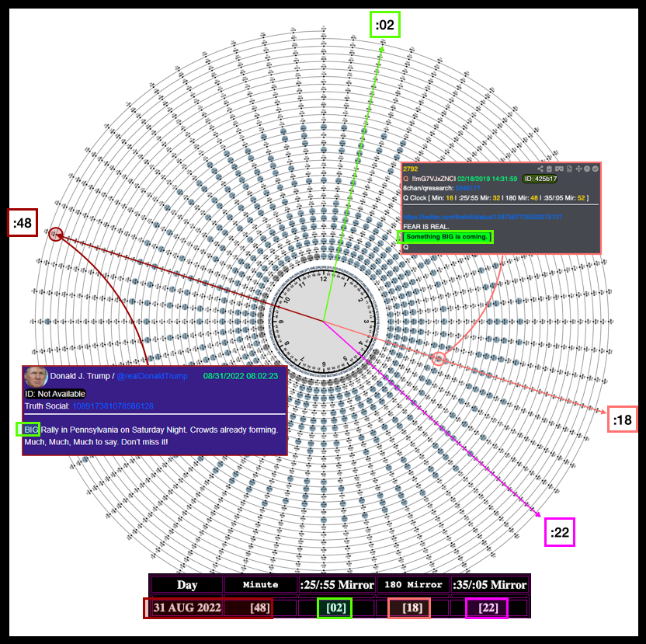Click the 'Day' column header
Image resolution: width=646 pixels, height=644 pixels.
click(x=187, y=585)
